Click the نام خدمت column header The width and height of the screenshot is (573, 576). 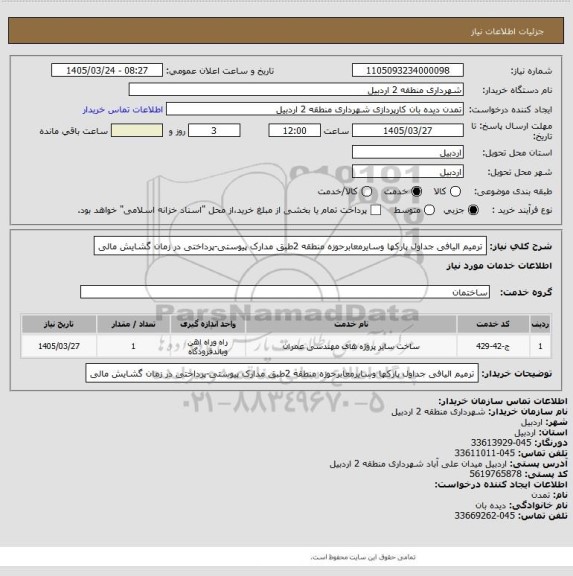(x=351, y=324)
